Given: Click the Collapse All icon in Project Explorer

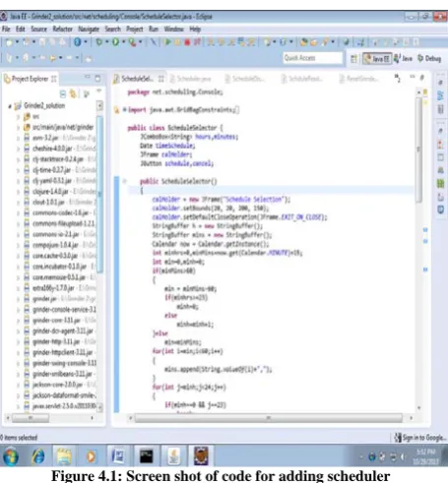Looking at the screenshot, I should [x=63, y=94].
